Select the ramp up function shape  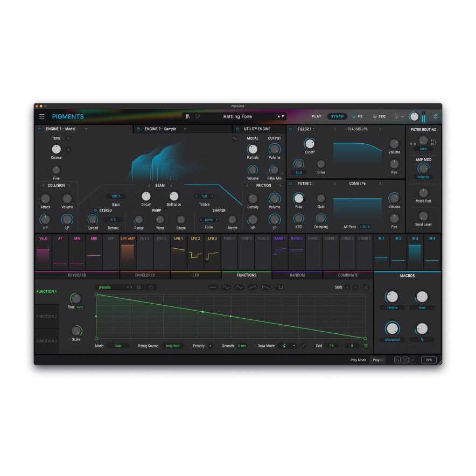click(x=253, y=287)
